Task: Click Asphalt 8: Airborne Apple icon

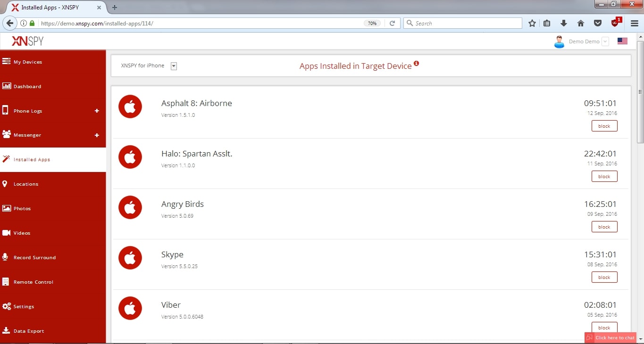Action: [130, 106]
